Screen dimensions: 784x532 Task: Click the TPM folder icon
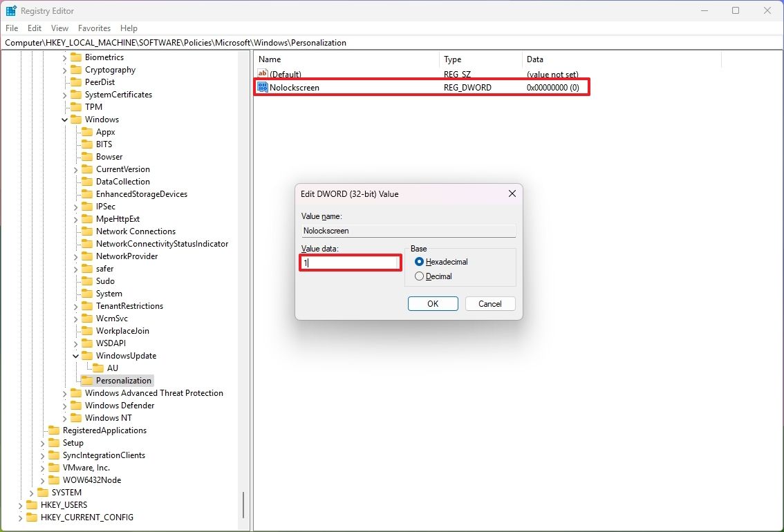[x=76, y=106]
